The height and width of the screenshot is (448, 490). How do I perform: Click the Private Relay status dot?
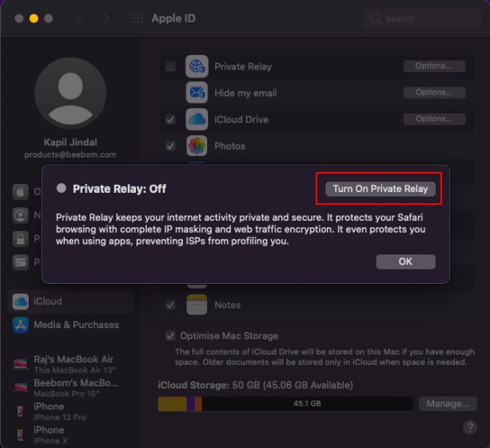coord(62,188)
